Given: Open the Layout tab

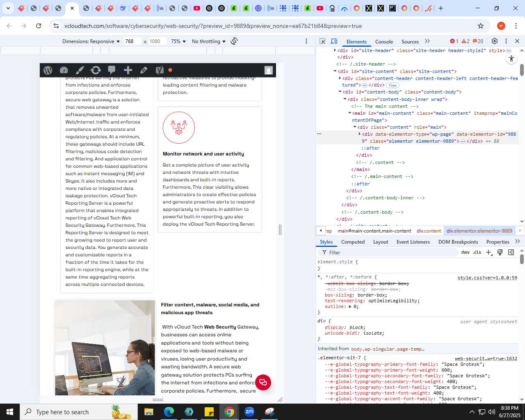Looking at the screenshot, I should click(x=381, y=242).
